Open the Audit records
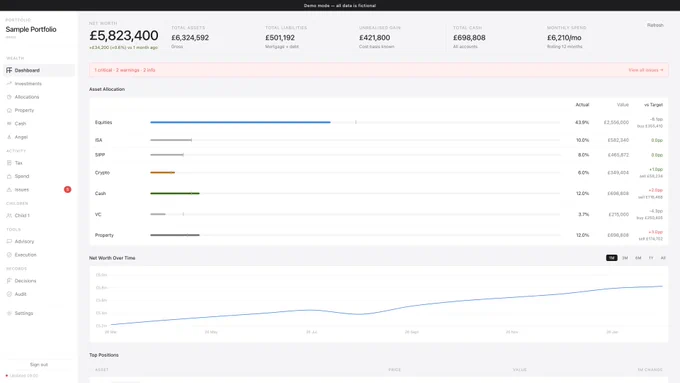680x383 pixels. [x=39, y=294]
